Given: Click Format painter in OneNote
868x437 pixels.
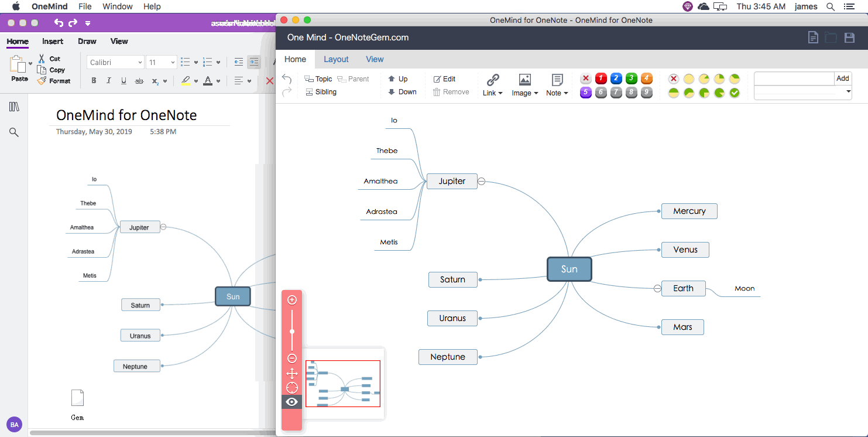Looking at the screenshot, I should pos(54,81).
